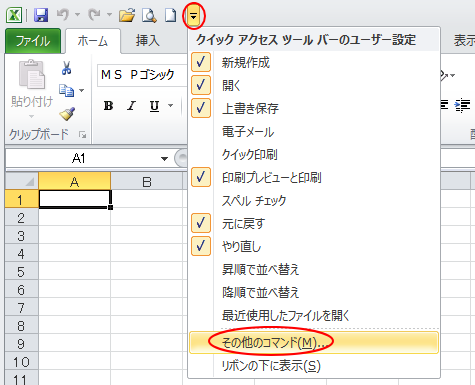Click the New blank document icon
The image size is (475, 385).
(x=170, y=15)
